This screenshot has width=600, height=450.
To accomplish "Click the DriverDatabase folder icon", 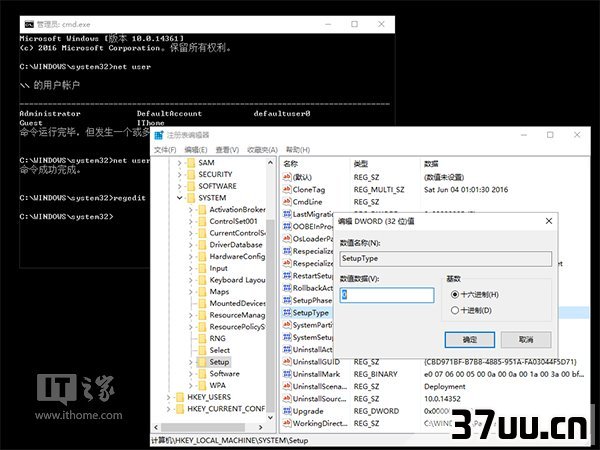I will coord(202,245).
